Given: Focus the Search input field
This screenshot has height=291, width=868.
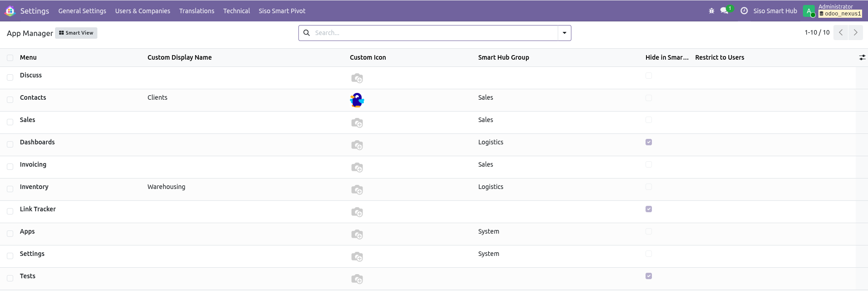Looking at the screenshot, I should 434,33.
